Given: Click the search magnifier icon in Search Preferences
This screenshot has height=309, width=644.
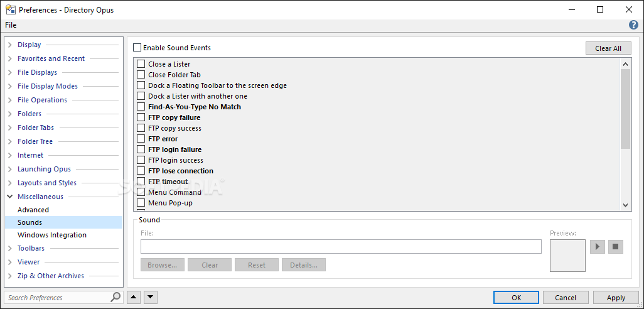Looking at the screenshot, I should click(116, 297).
